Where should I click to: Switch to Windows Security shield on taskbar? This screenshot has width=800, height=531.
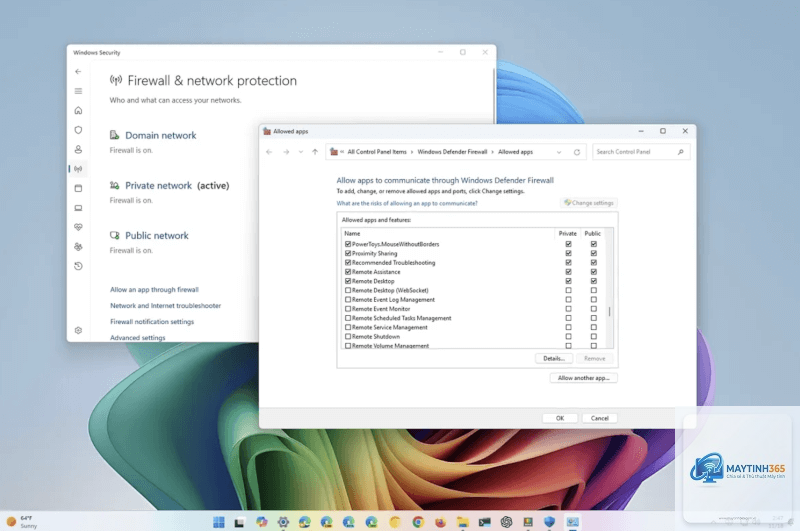tap(549, 522)
